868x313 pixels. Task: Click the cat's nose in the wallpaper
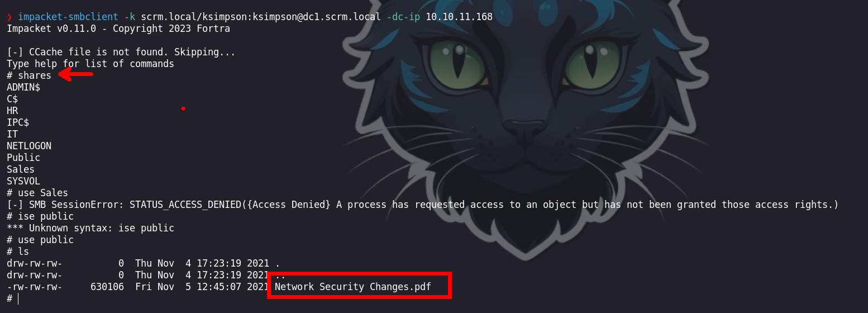(524, 132)
